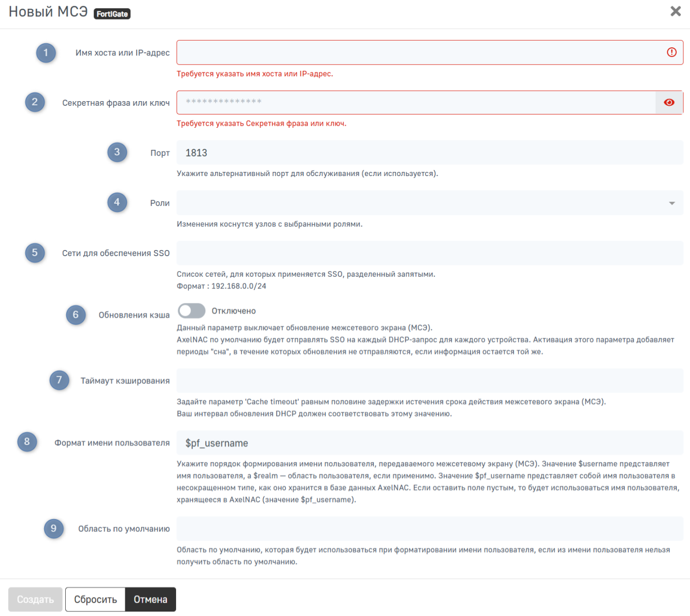
Task: Expand Роли using the dropdown arrow
Action: click(672, 203)
